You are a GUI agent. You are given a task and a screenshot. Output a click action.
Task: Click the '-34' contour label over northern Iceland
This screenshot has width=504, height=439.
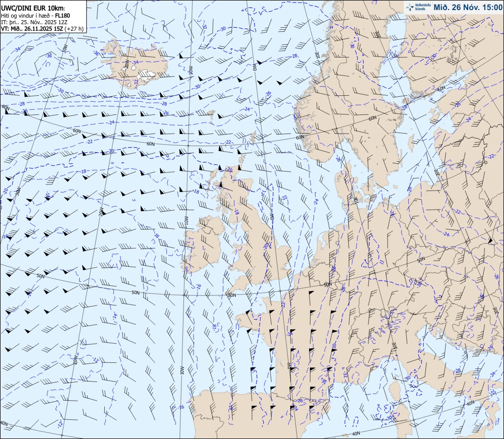click(135, 62)
